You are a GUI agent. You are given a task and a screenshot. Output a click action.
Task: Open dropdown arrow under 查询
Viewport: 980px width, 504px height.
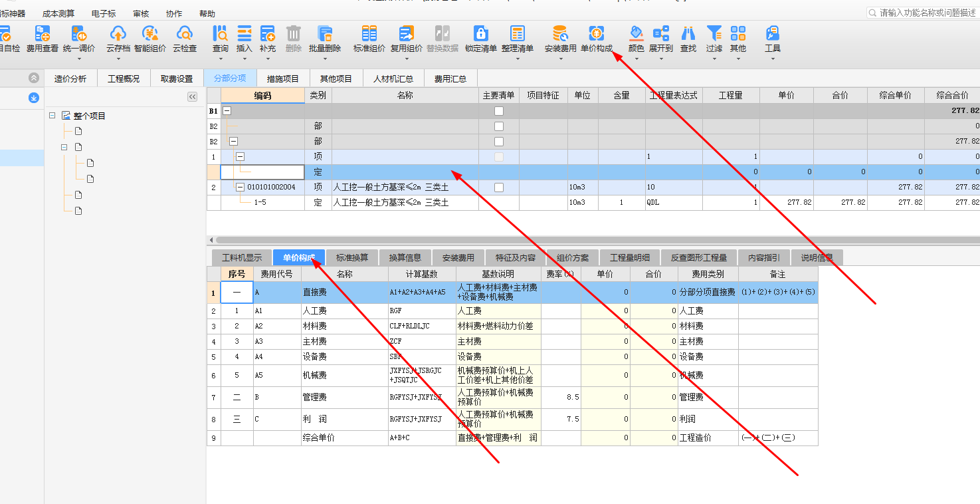[220, 59]
